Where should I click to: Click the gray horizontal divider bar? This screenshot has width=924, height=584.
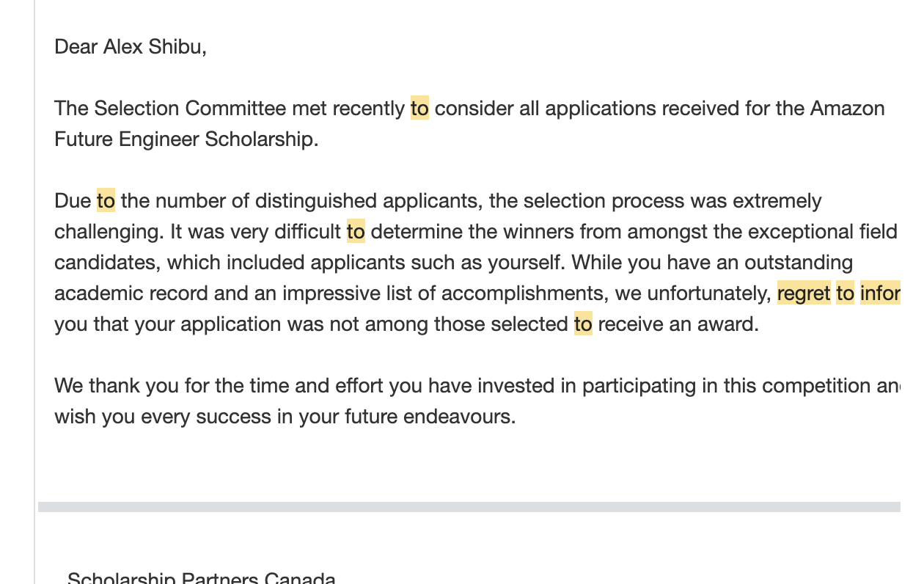[x=469, y=507]
